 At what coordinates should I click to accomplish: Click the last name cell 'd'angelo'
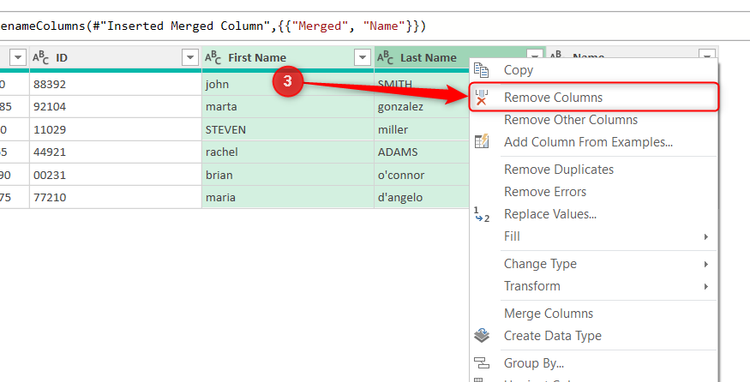coord(422,197)
